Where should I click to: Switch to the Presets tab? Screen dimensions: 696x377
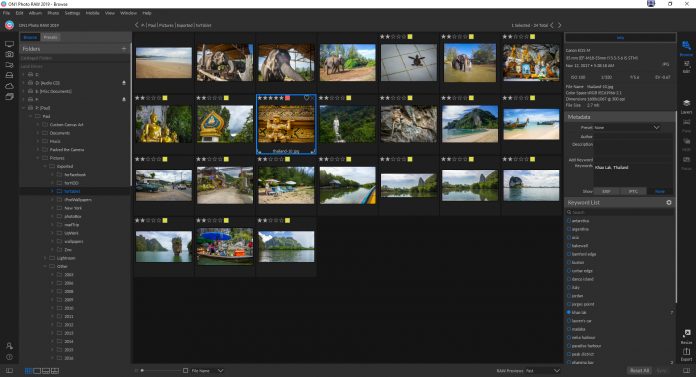[50, 37]
